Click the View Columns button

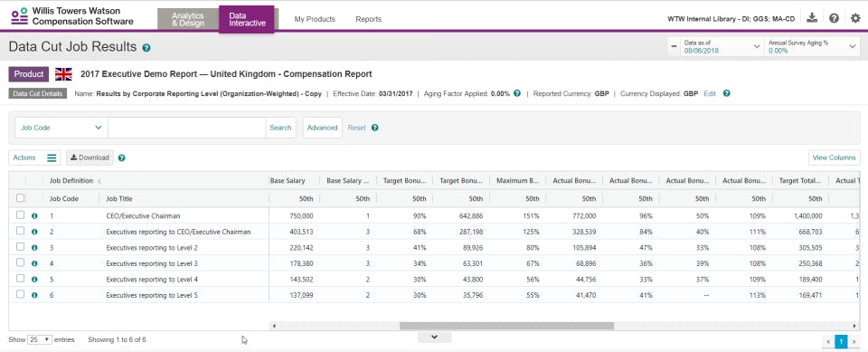pos(835,158)
